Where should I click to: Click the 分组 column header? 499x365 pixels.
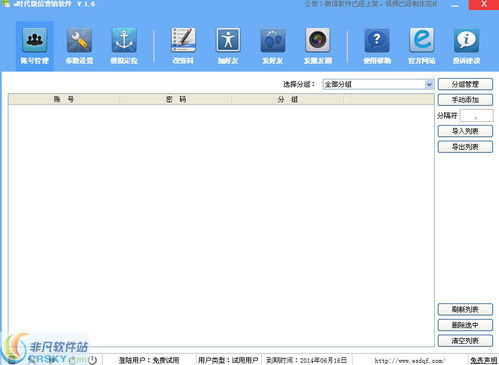click(x=288, y=99)
